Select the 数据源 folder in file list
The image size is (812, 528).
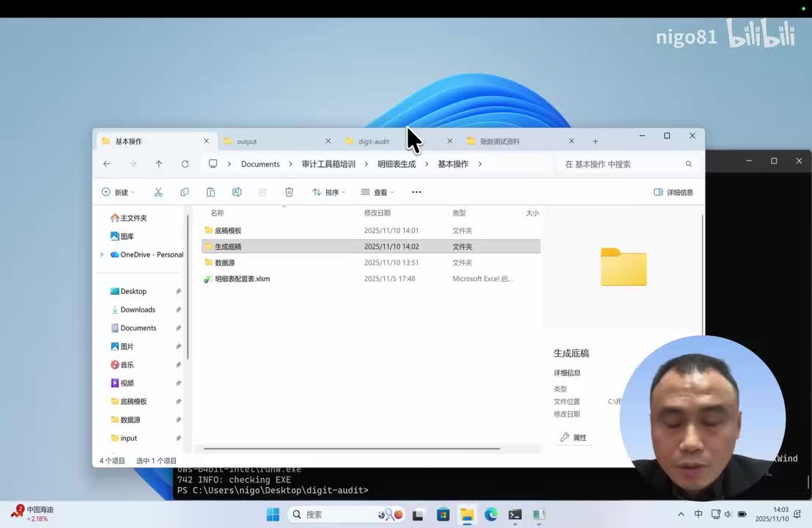point(371,263)
